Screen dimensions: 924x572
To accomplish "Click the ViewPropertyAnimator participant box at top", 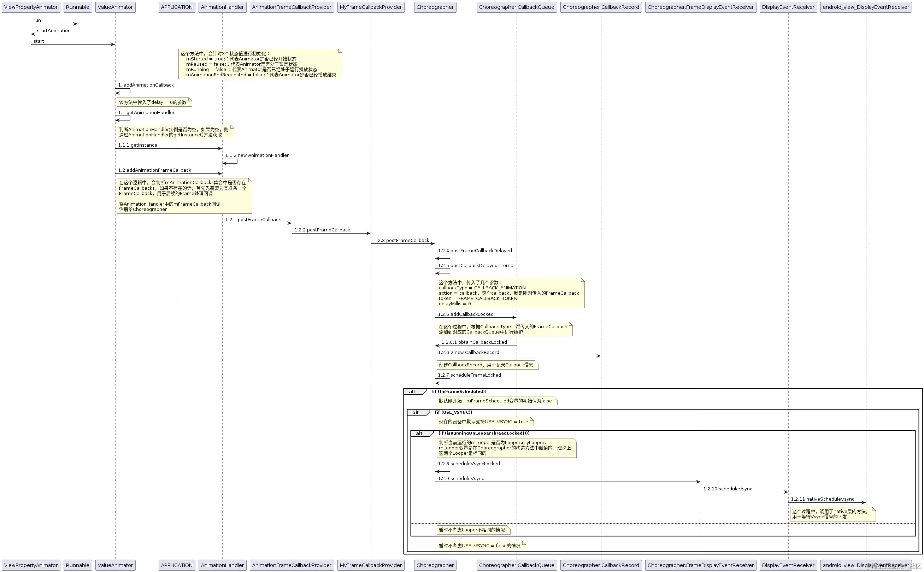I will coord(31,7).
